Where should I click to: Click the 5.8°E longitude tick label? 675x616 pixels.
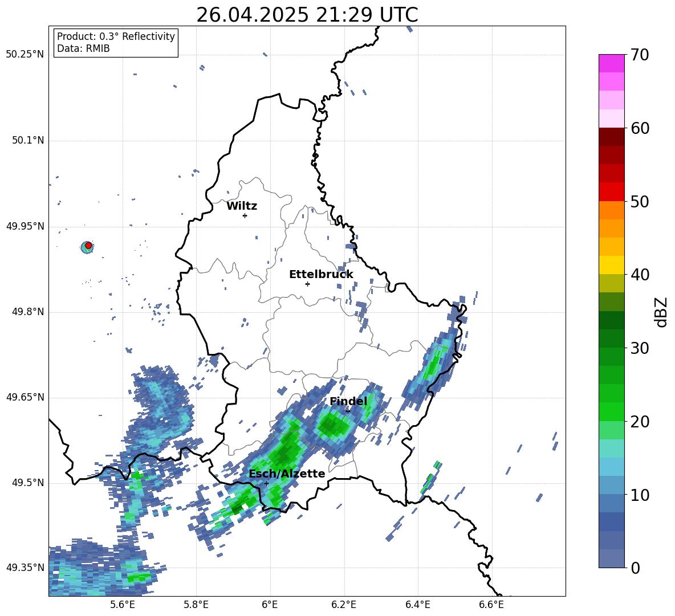[196, 605]
